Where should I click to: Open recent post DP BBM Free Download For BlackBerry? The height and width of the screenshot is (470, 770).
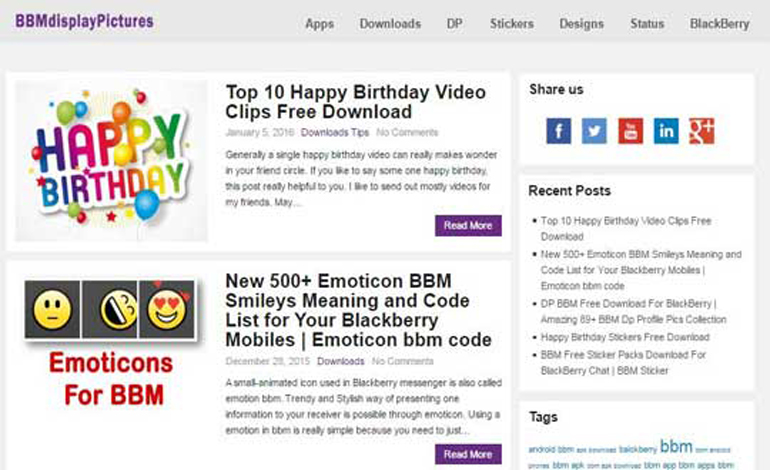click(633, 311)
